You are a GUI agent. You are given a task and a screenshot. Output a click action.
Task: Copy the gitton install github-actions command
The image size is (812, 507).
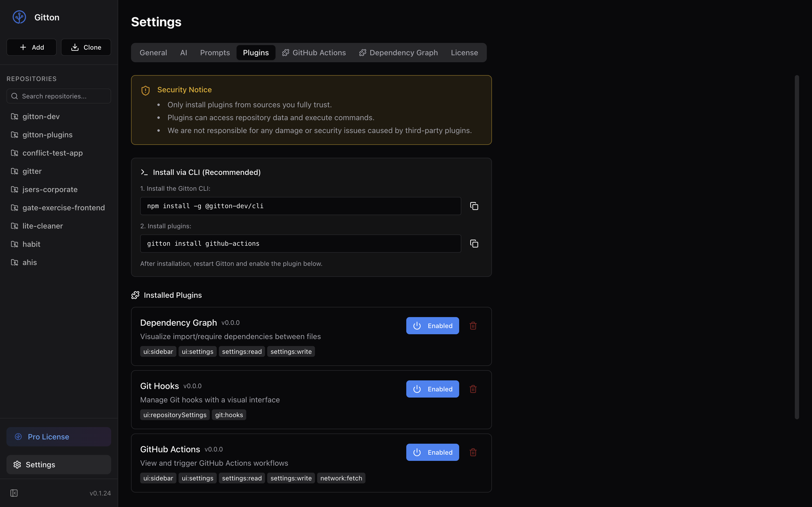[x=474, y=244]
